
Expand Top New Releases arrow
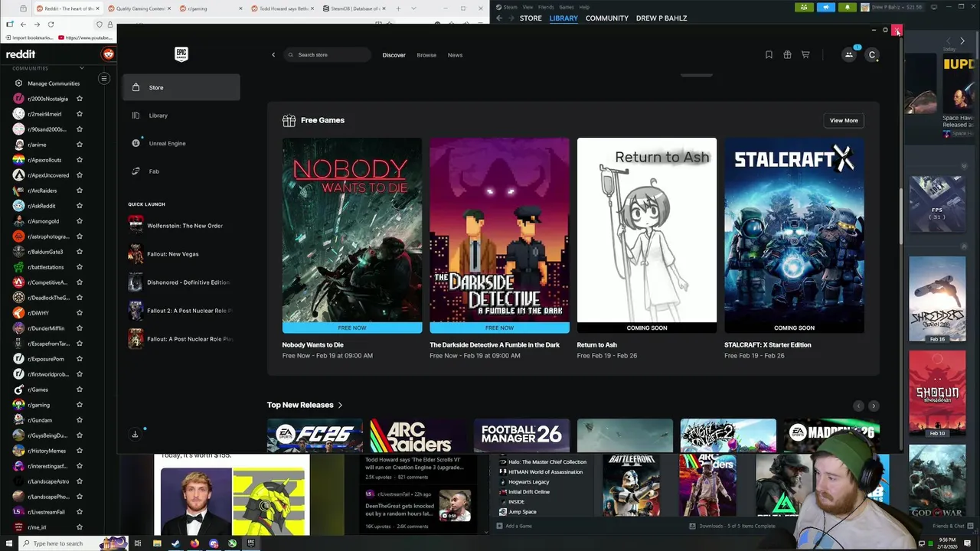(340, 406)
